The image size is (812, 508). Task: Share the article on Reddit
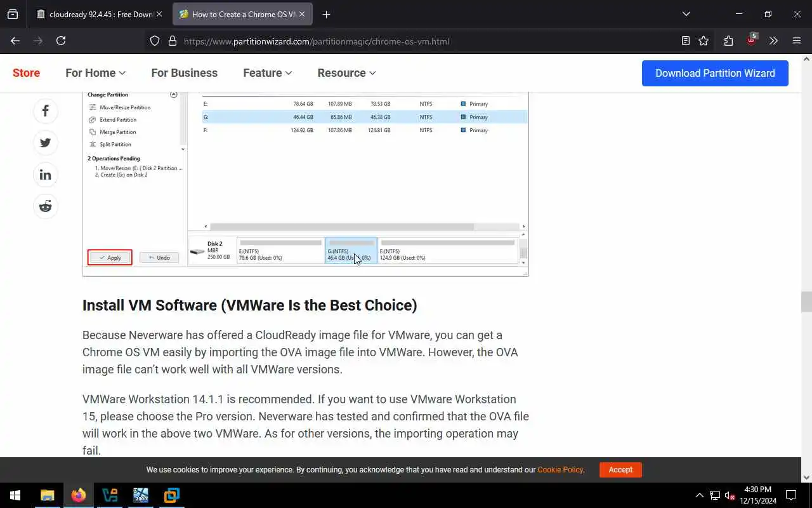[46, 206]
